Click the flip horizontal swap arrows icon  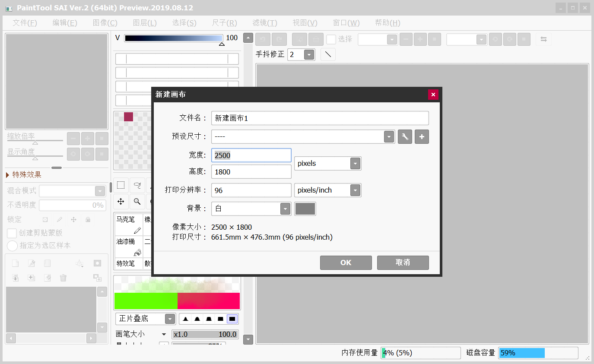[543, 39]
